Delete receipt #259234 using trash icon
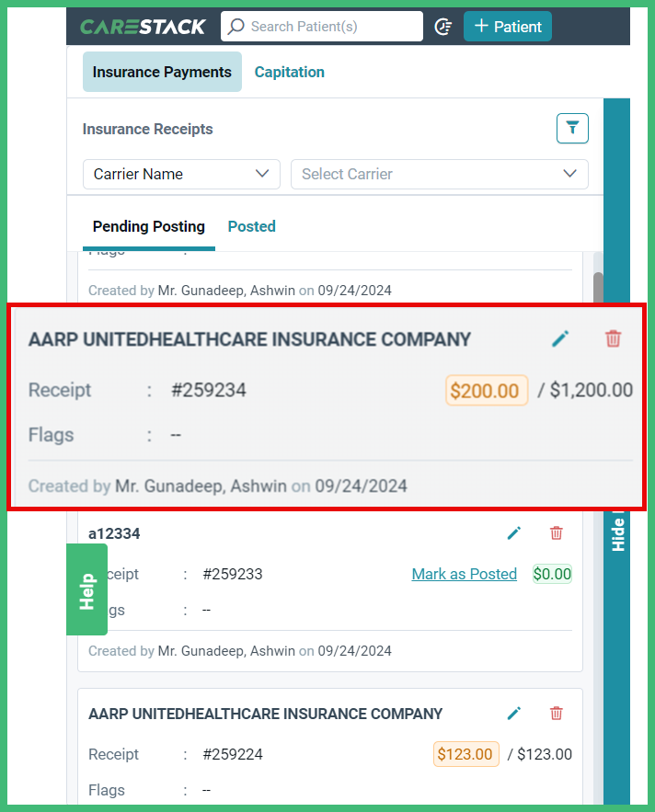Image resolution: width=655 pixels, height=812 pixels. [x=613, y=338]
